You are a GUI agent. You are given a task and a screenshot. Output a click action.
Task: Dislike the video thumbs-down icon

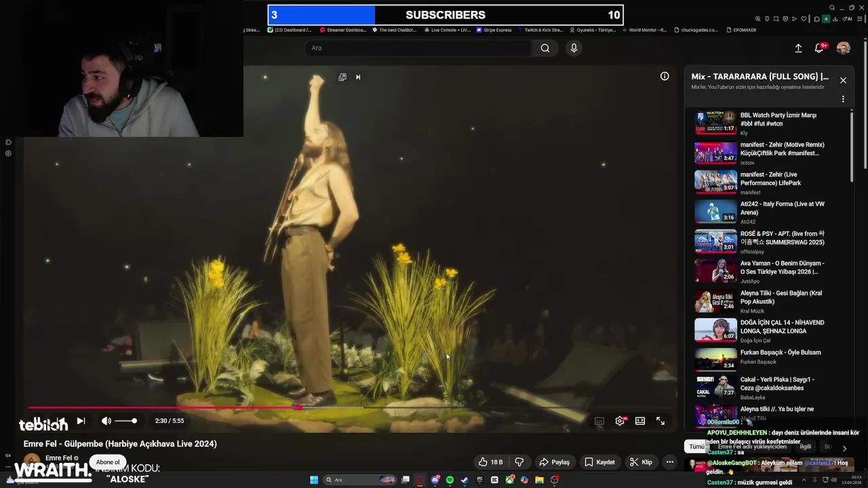(519, 462)
